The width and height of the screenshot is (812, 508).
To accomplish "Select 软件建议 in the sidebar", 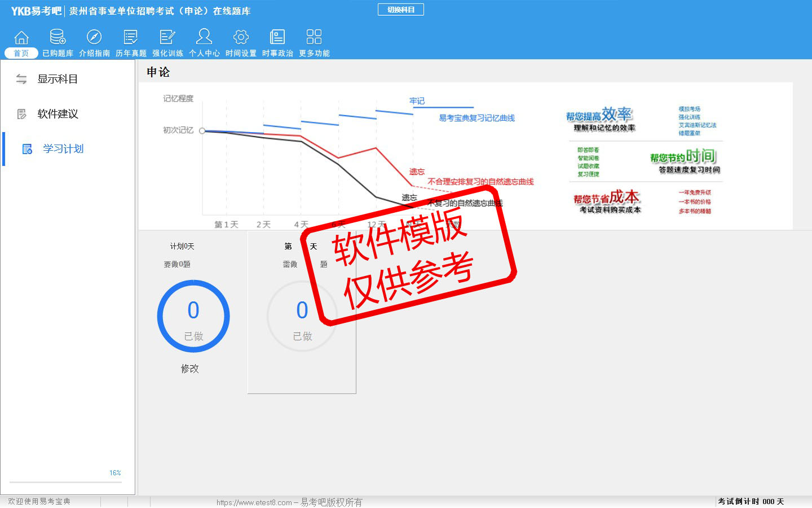I will [x=58, y=114].
